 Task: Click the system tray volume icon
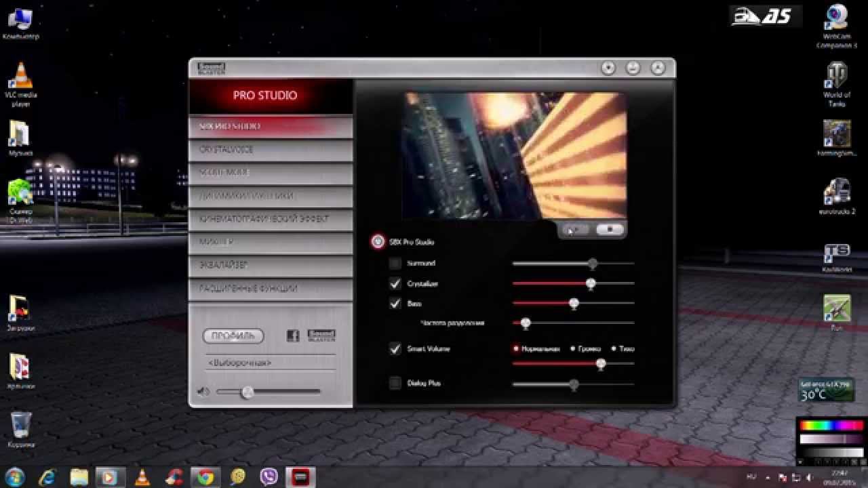(809, 477)
